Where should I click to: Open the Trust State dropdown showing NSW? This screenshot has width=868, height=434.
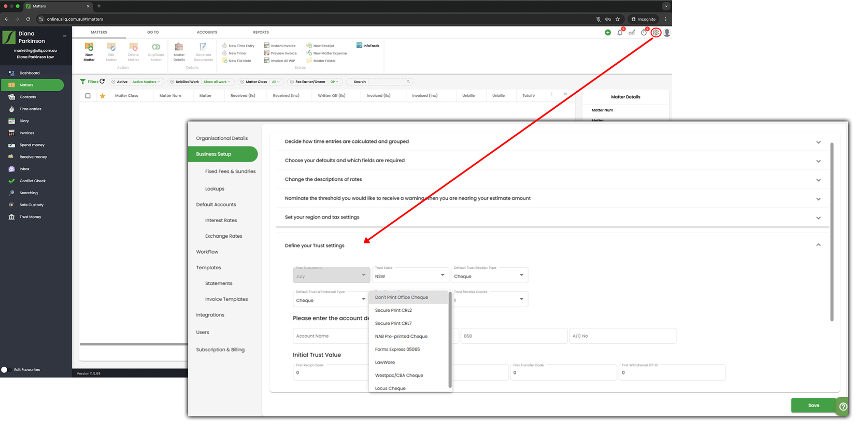(x=409, y=276)
